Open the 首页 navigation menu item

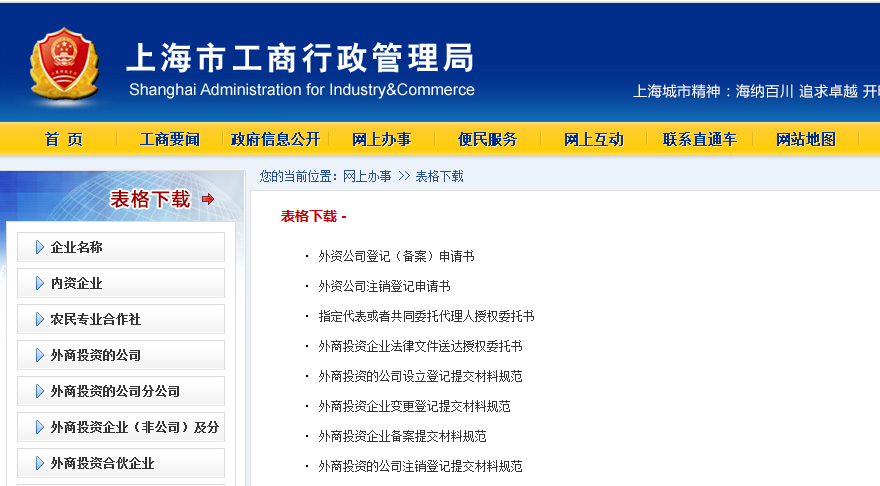point(63,139)
